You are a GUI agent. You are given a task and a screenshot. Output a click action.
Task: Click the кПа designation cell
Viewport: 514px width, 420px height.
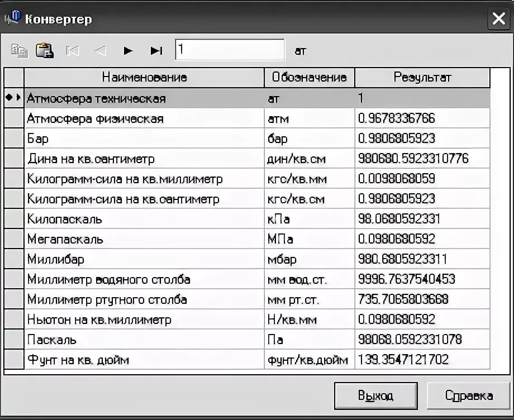310,219
